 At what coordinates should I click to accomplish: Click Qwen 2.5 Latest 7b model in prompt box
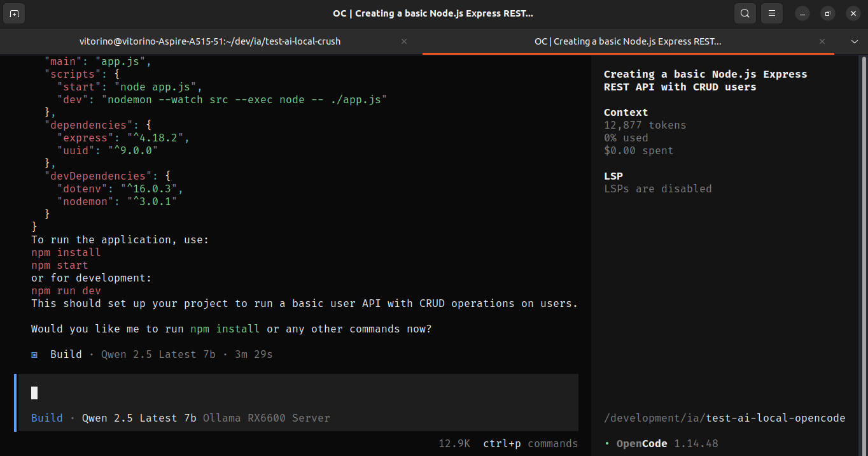139,418
